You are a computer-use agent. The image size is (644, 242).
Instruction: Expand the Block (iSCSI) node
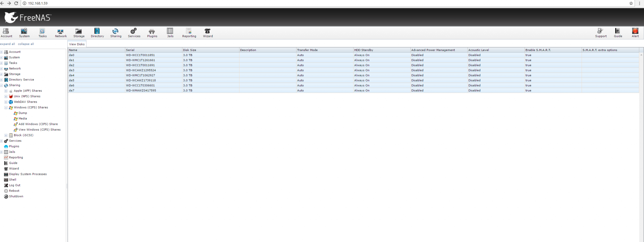(6, 135)
